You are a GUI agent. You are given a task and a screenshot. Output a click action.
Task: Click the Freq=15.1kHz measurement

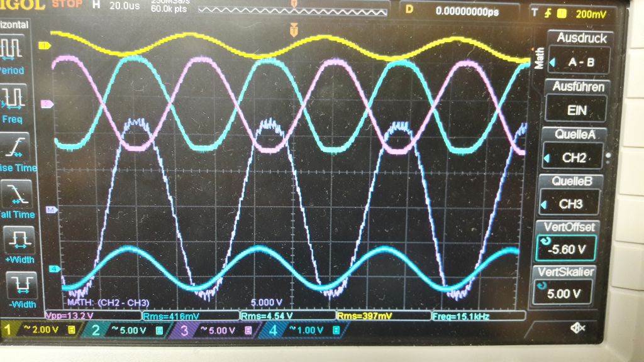tap(479, 315)
